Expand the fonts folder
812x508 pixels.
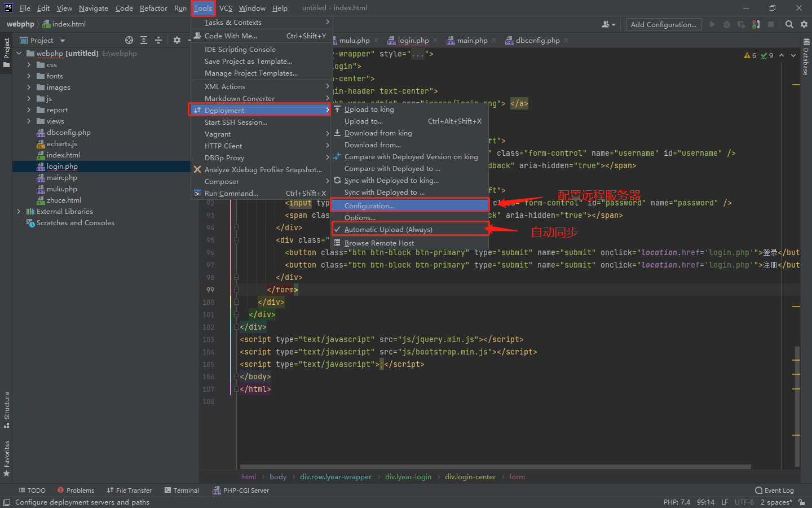[x=29, y=76]
